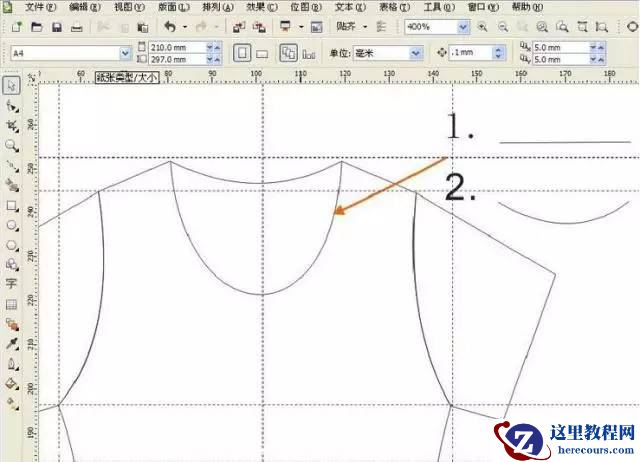Screen dimensions: 640x462
Task: Set page orientation to landscape
Action: tap(262, 54)
